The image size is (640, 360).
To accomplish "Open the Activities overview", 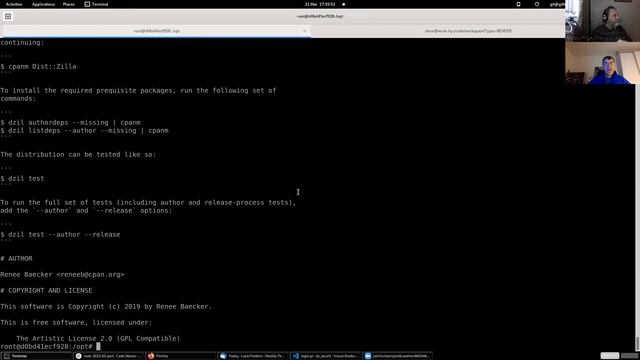I will point(14,4).
